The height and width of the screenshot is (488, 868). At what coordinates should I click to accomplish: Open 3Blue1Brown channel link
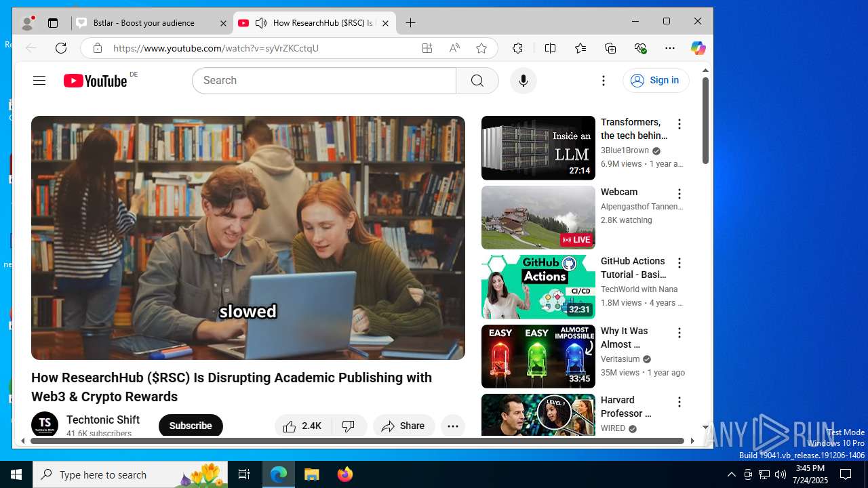pyautogui.click(x=625, y=150)
